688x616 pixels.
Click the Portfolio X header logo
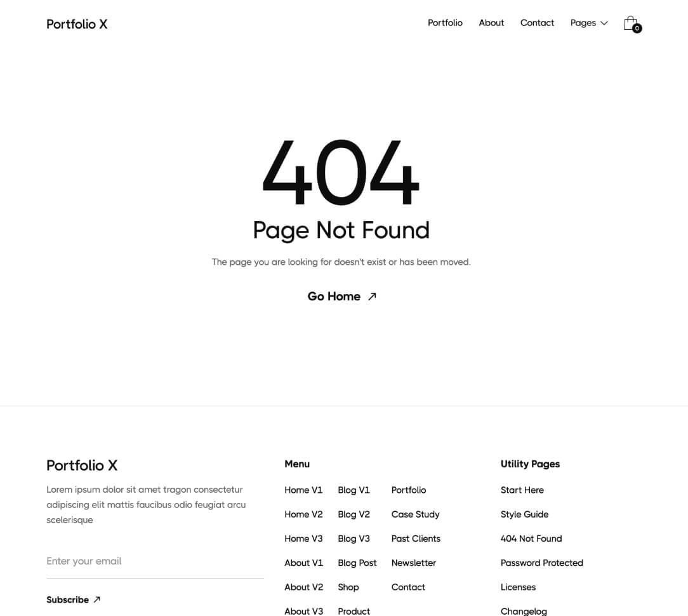77,24
